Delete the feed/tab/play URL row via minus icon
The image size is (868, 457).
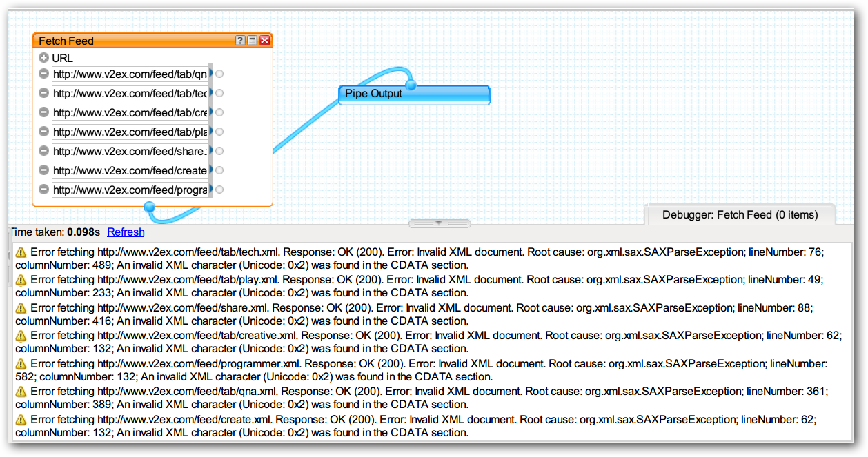[x=43, y=132]
